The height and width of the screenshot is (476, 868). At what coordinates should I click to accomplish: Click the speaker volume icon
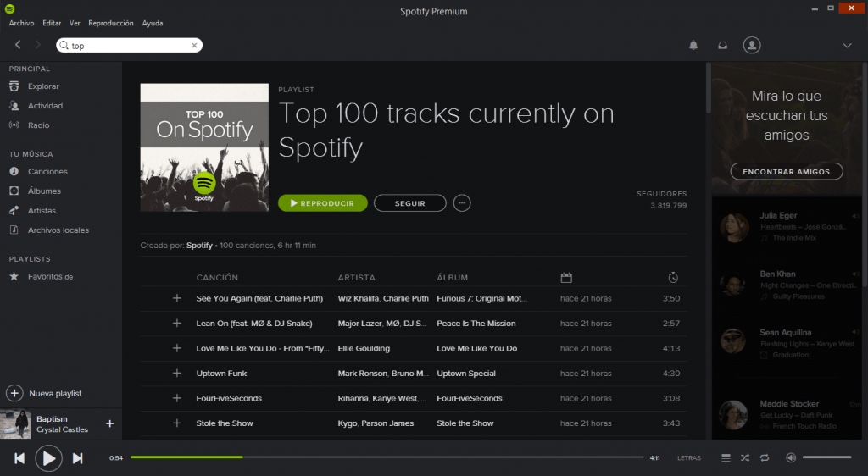(790, 458)
